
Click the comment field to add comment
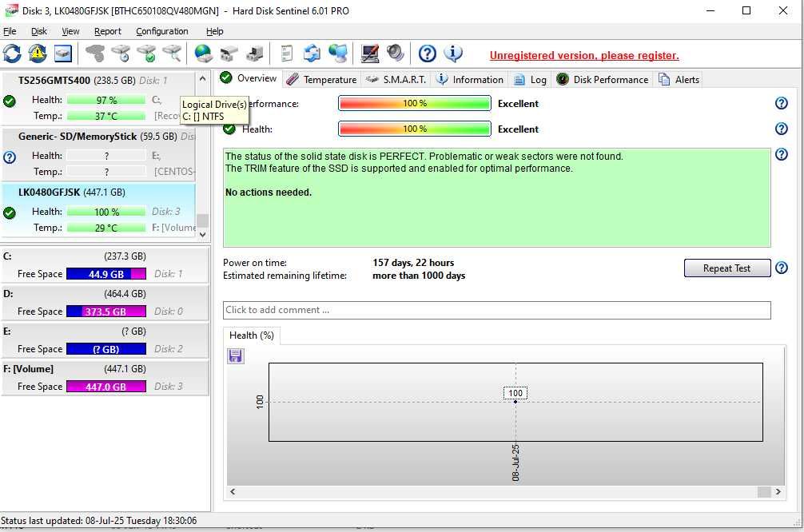[497, 310]
